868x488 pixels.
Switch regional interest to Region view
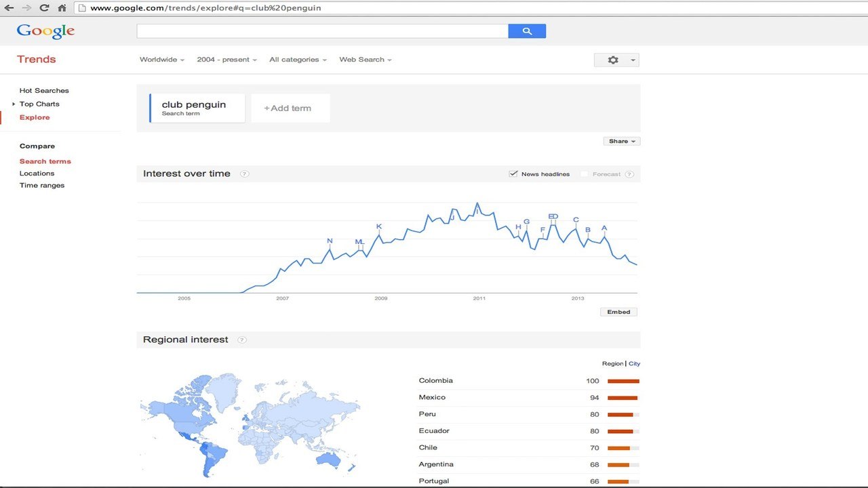tap(612, 364)
